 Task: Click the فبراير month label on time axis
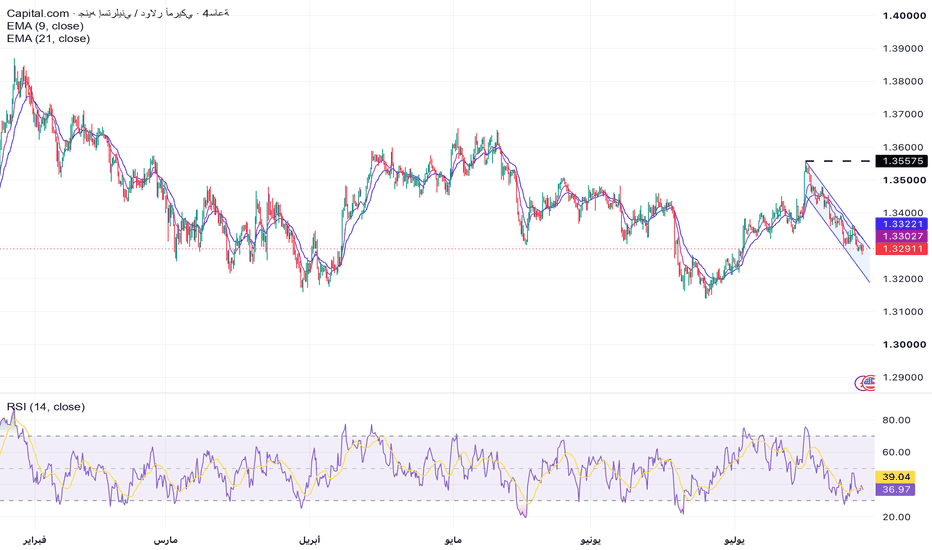click(34, 540)
